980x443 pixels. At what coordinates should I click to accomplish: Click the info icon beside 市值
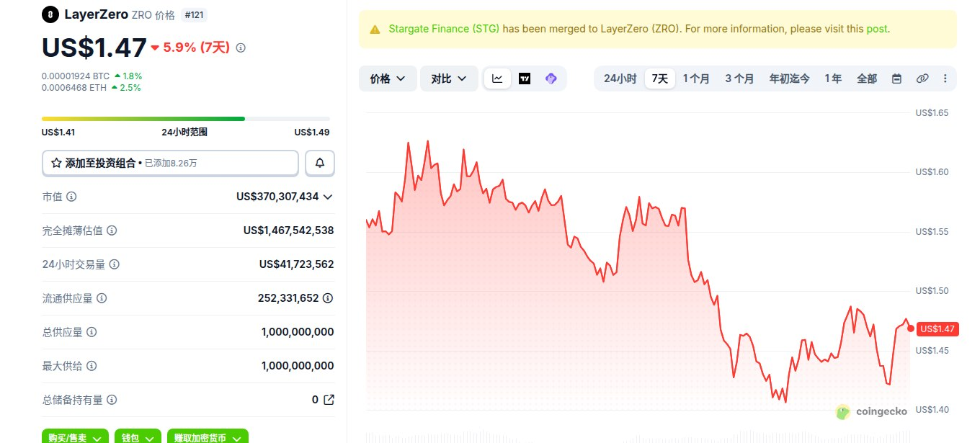coord(71,197)
